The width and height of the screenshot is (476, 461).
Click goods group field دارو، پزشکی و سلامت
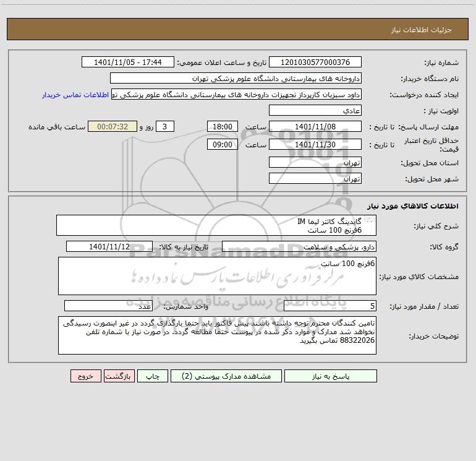pos(299,246)
